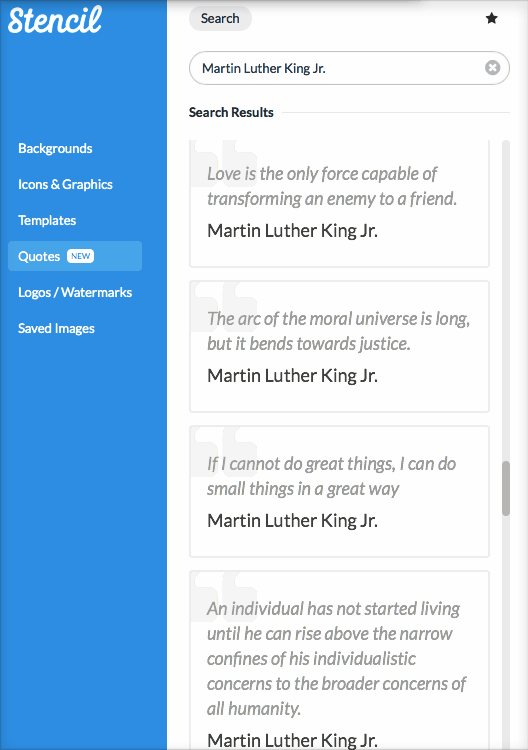The width and height of the screenshot is (528, 750).
Task: Select the 'Love is the only force' quote
Action: click(340, 203)
